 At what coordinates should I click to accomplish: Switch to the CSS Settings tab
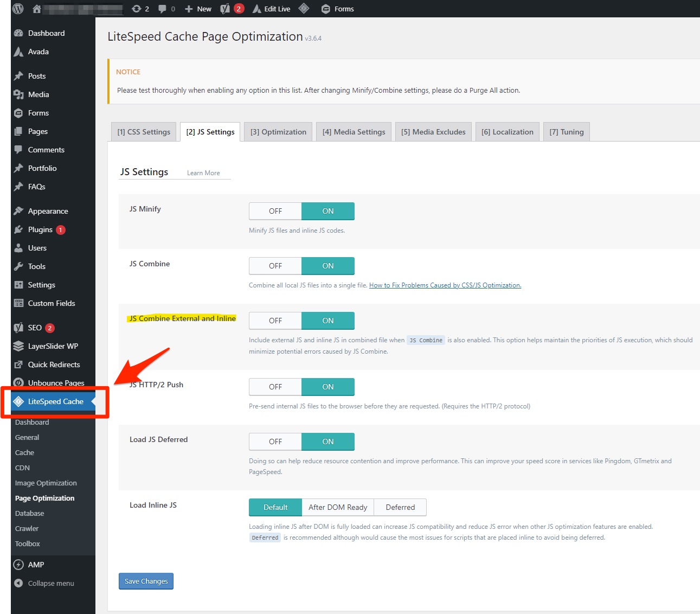tap(144, 132)
